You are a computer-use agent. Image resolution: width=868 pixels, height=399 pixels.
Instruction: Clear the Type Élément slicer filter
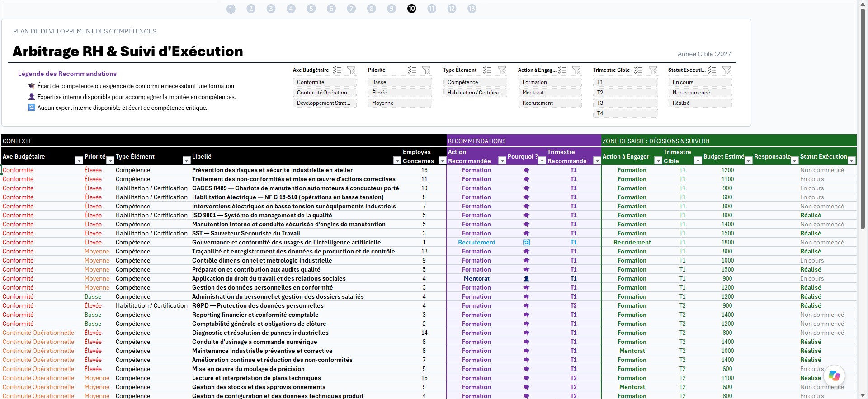tap(502, 70)
